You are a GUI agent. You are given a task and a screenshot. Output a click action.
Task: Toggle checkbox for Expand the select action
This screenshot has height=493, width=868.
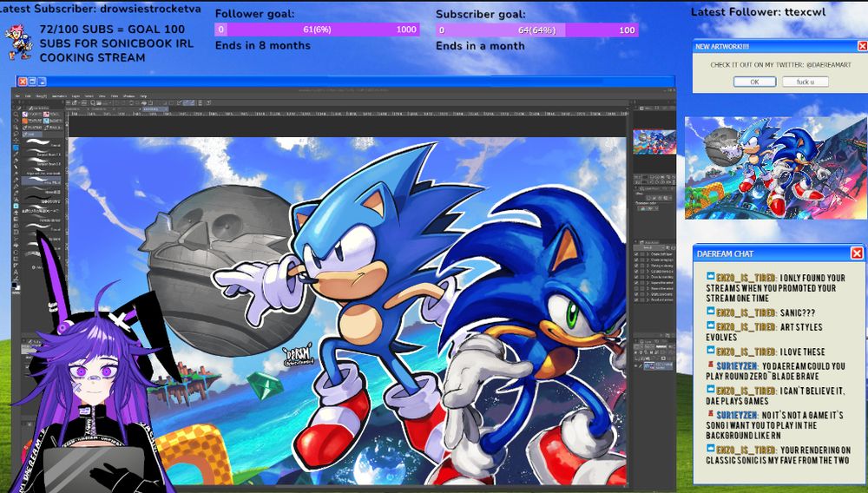pyautogui.click(x=636, y=283)
